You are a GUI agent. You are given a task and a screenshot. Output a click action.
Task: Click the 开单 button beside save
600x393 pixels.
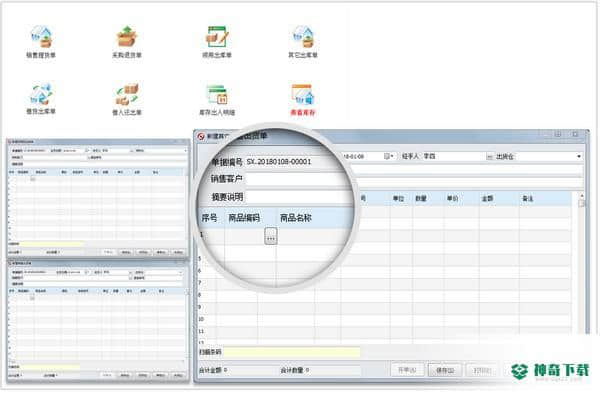point(408,370)
